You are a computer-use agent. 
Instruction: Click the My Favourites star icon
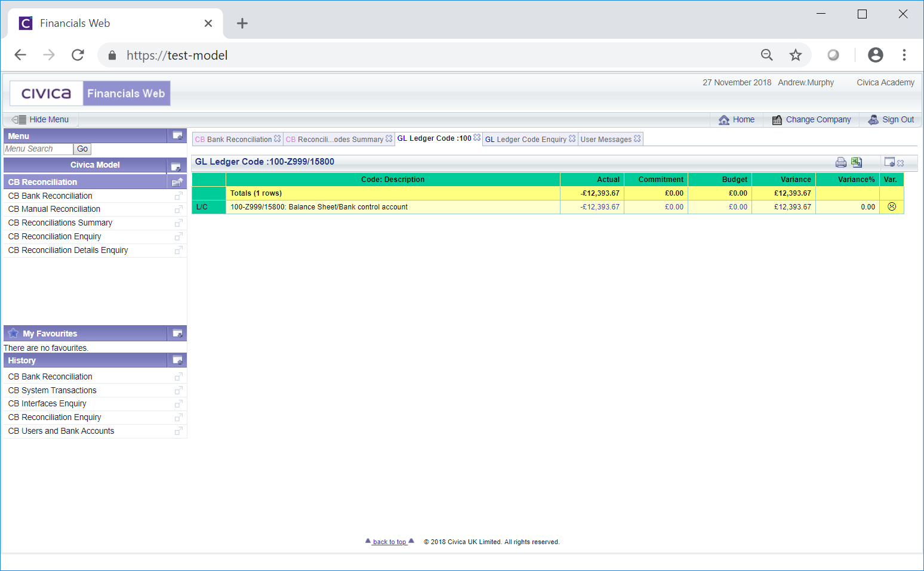point(13,333)
